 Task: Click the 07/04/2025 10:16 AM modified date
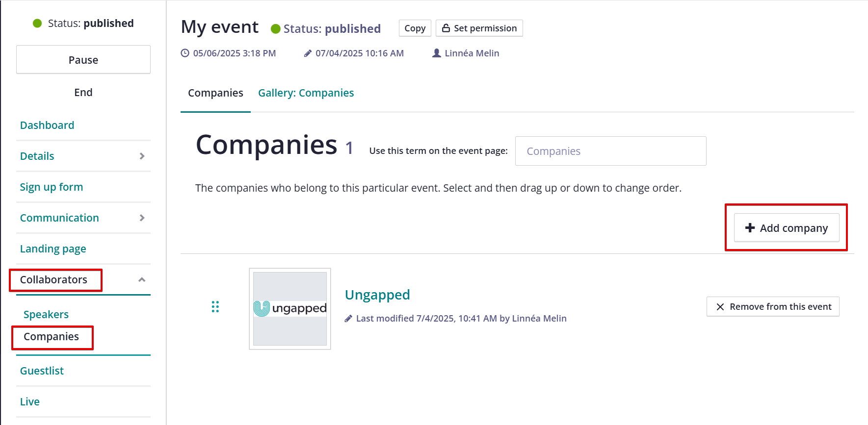tap(360, 53)
